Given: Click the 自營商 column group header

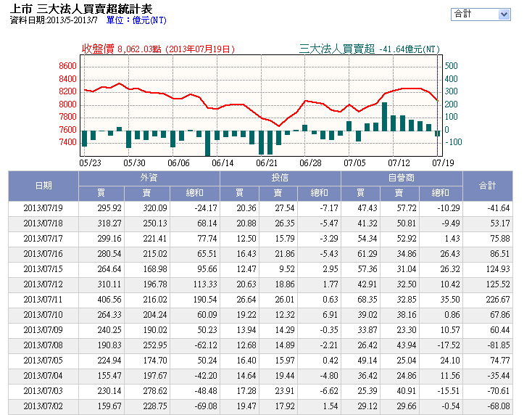Looking at the screenshot, I should pyautogui.click(x=402, y=178).
